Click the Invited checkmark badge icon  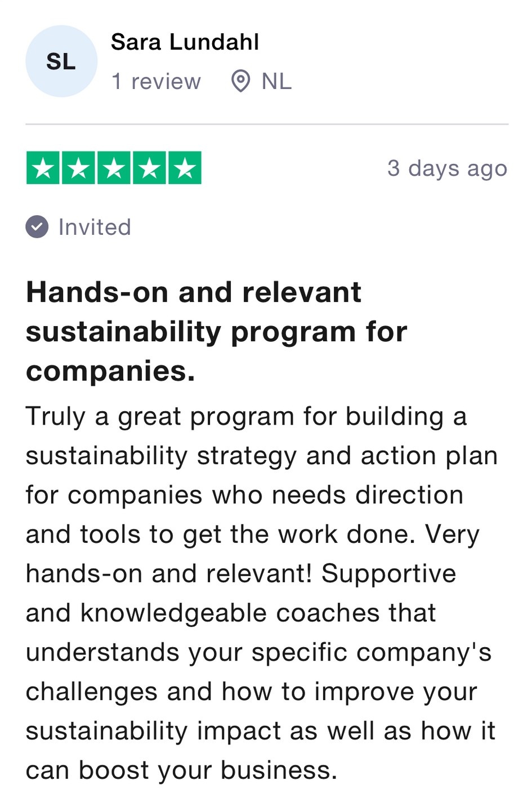[x=37, y=227]
